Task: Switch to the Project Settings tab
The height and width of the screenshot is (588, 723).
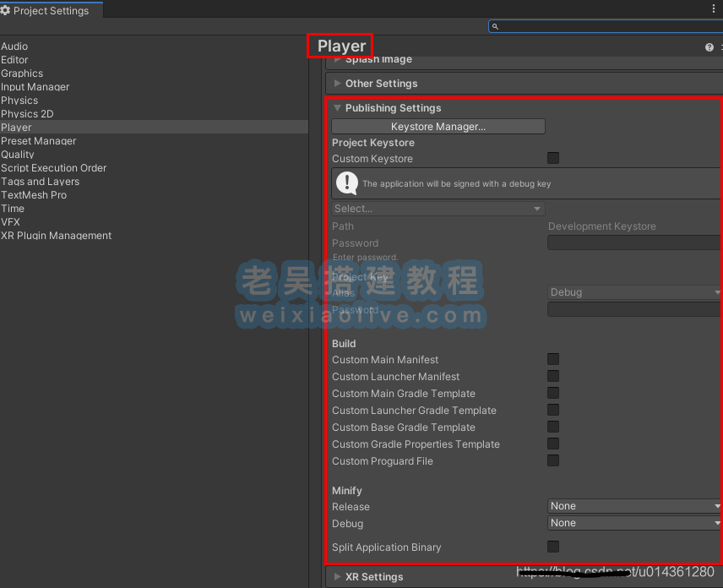Action: point(46,10)
